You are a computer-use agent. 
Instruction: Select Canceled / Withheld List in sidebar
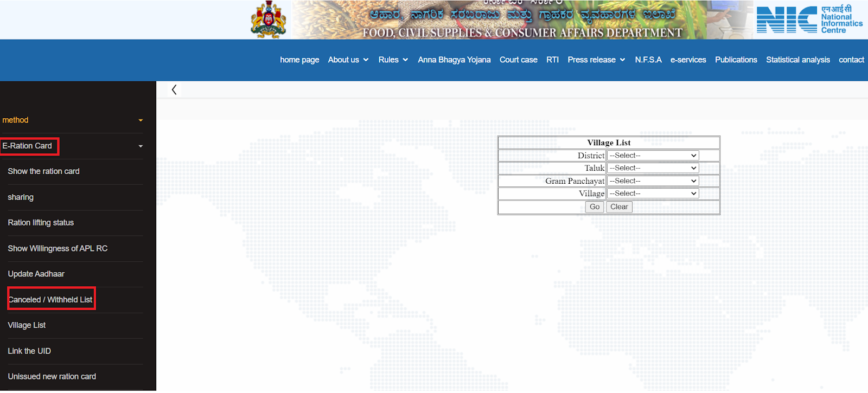50,299
